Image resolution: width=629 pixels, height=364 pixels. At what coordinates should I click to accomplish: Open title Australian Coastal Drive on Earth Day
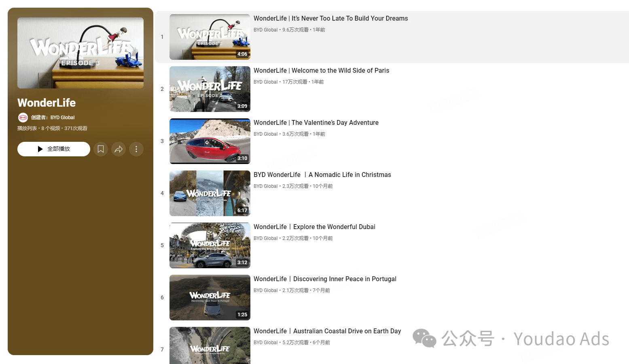coord(327,331)
